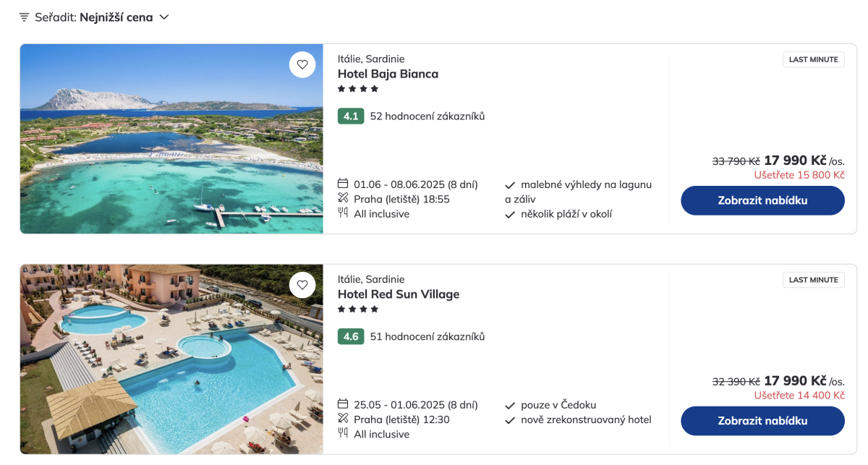Click the sort filter icon
Viewport: 868px width, 465px height.
click(25, 17)
